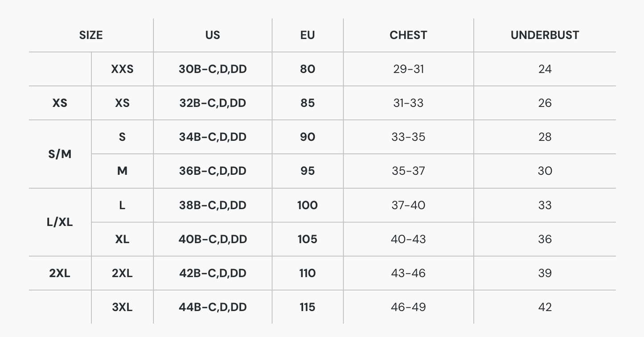Click the chest measurement 40-43 cell
This screenshot has width=644, height=337.
(408, 239)
